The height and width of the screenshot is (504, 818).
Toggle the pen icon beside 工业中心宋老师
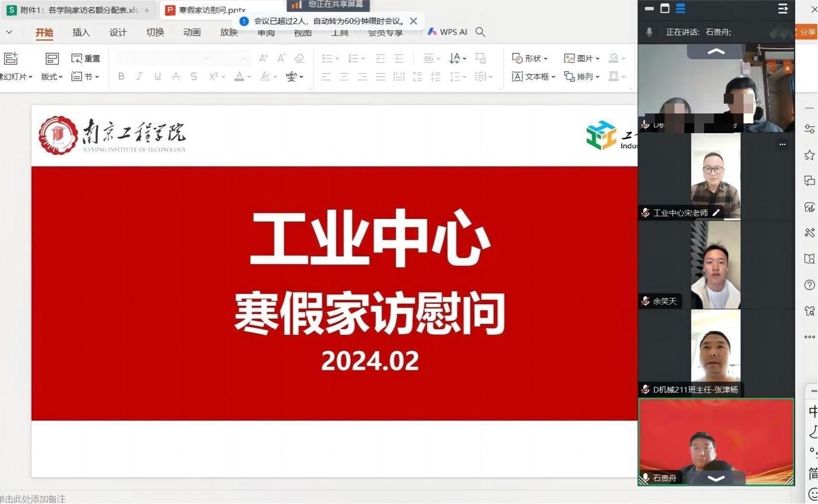coord(716,213)
